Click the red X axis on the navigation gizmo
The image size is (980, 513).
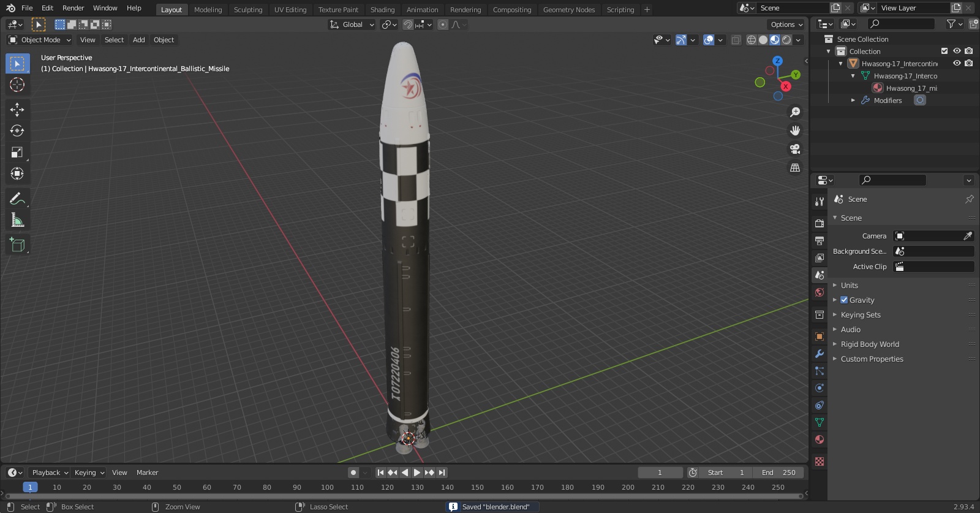(x=785, y=86)
